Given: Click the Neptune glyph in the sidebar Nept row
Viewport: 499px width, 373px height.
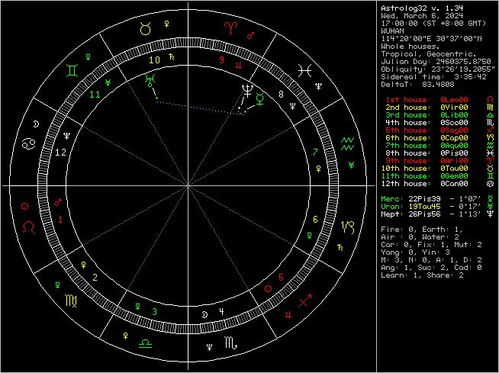Looking at the screenshot, I should point(490,214).
